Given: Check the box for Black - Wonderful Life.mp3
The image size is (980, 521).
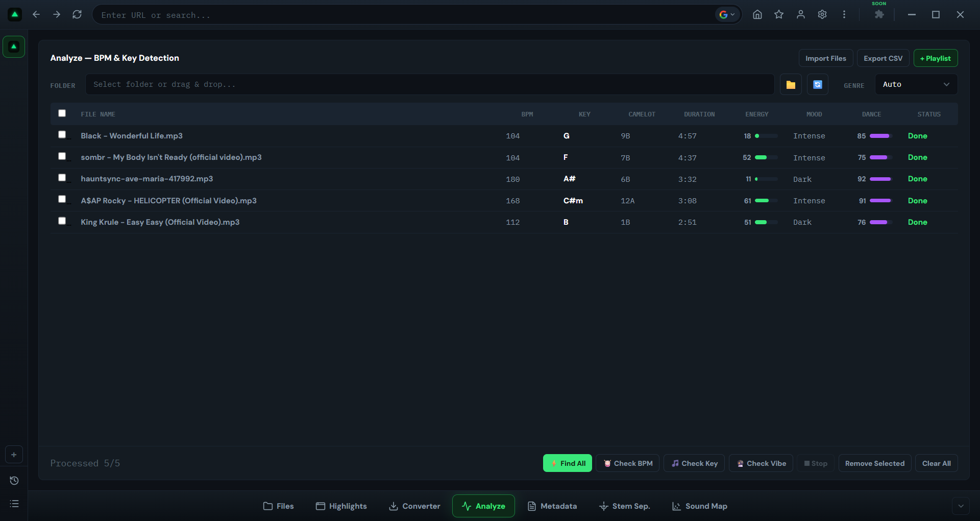Looking at the screenshot, I should tap(62, 135).
